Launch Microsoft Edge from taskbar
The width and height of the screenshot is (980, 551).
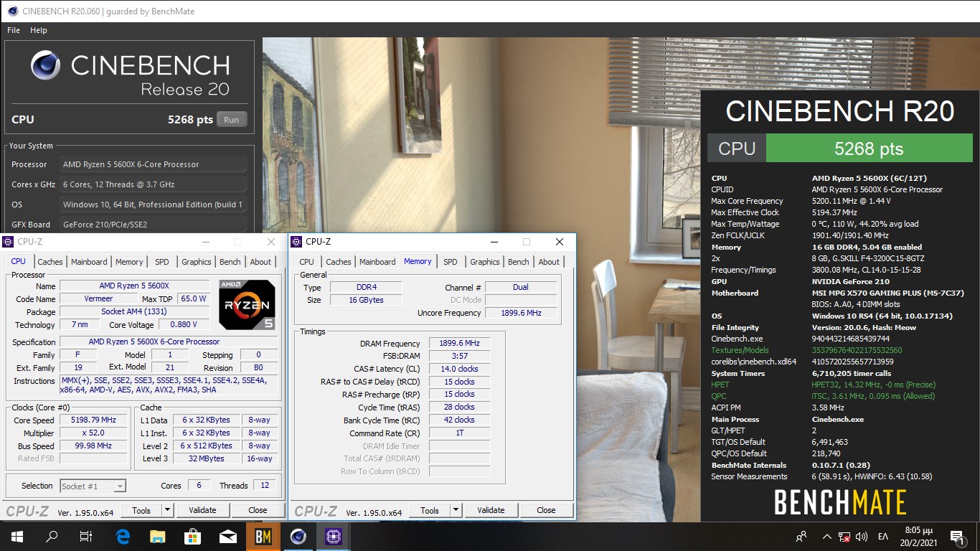123,537
